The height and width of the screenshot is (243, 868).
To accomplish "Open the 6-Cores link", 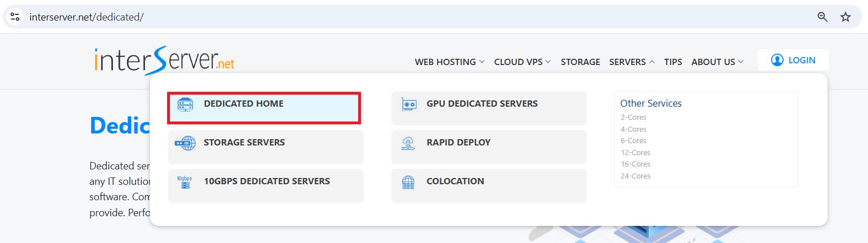I will [x=633, y=141].
